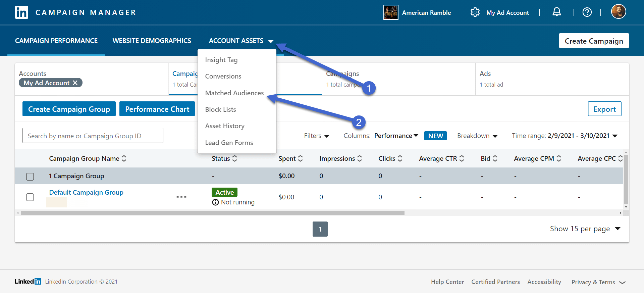Select the Ads panel tab
Viewport: 644px width, 293px height.
click(552, 79)
